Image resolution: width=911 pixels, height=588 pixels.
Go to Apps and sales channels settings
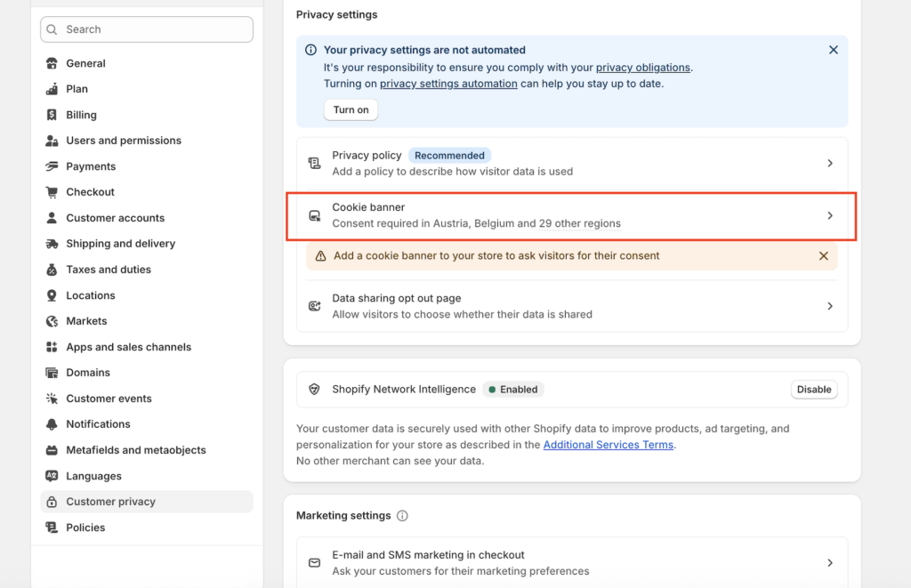pyautogui.click(x=128, y=347)
